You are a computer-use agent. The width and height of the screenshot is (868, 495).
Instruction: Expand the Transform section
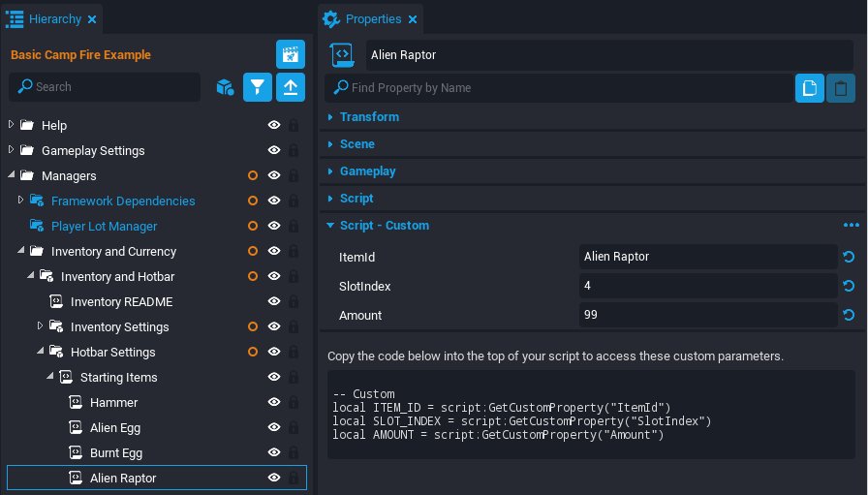(x=369, y=117)
